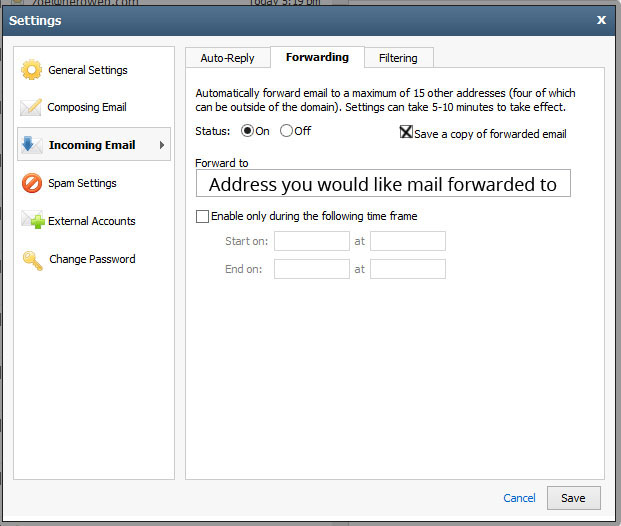Screen dimensions: 621x526
Task: Select the Forwarding tab
Action: pos(317,57)
